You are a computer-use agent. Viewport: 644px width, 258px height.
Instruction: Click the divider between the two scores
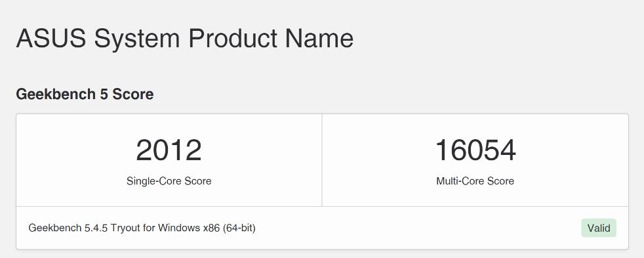322,160
